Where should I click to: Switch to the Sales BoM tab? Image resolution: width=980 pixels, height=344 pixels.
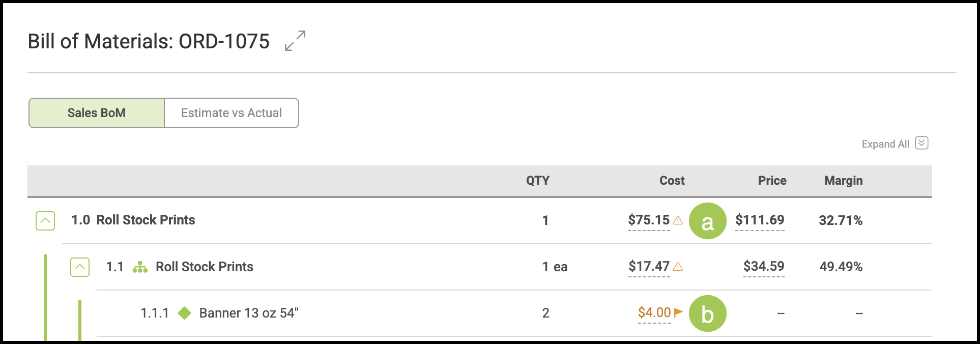pos(97,113)
